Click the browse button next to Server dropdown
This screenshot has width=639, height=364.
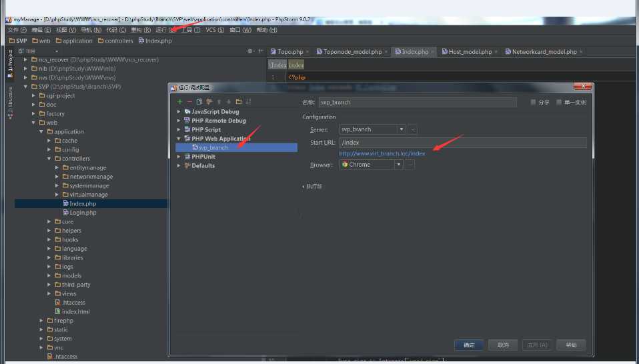(413, 129)
